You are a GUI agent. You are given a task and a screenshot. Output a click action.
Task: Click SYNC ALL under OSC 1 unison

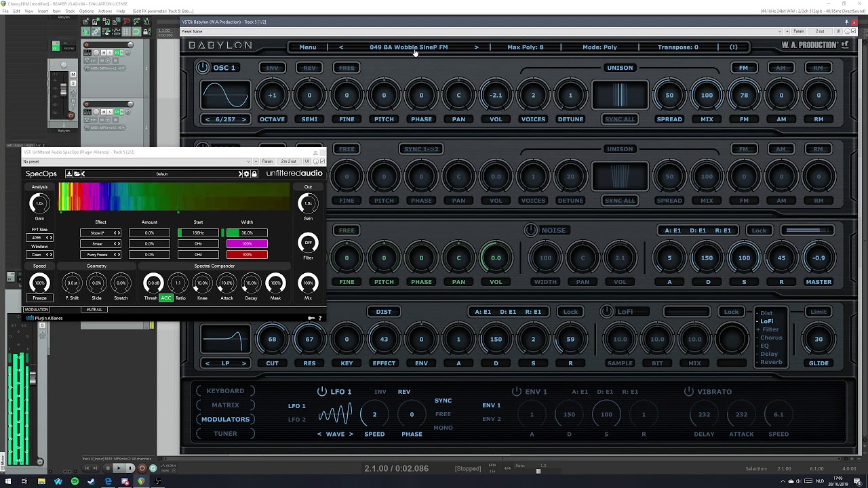[620, 119]
